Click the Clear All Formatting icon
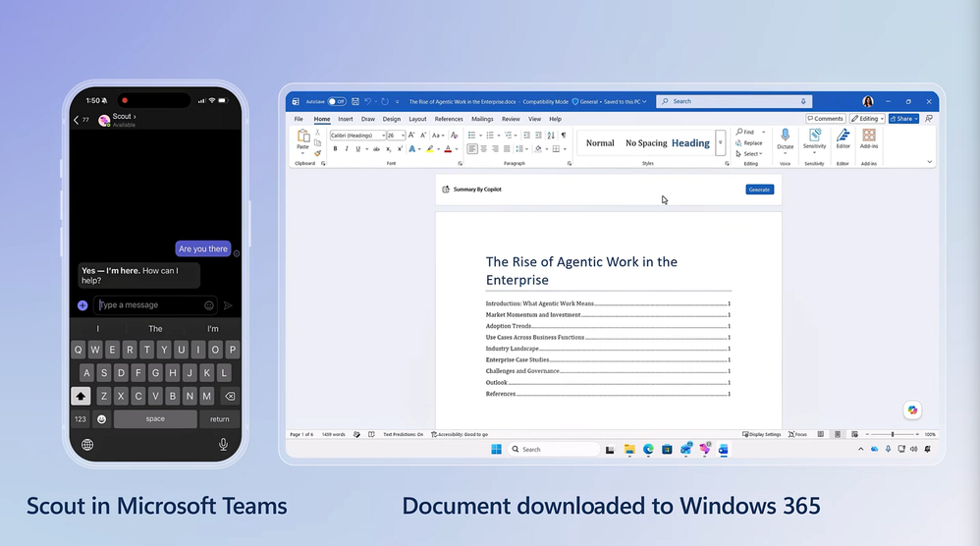The height and width of the screenshot is (546, 980). click(455, 135)
